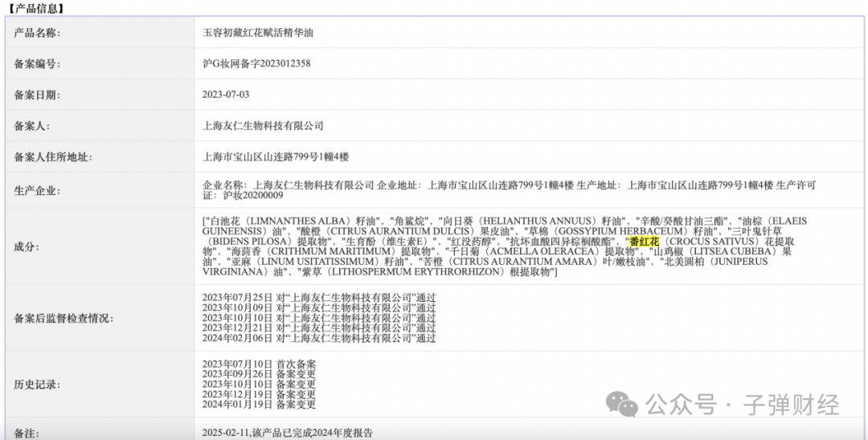Select the 成分 label cell
Screen dimensions: 868x440
tap(100, 246)
